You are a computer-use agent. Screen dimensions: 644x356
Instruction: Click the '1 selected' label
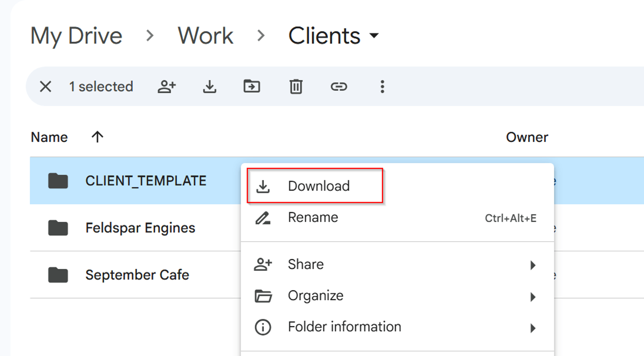pos(101,87)
